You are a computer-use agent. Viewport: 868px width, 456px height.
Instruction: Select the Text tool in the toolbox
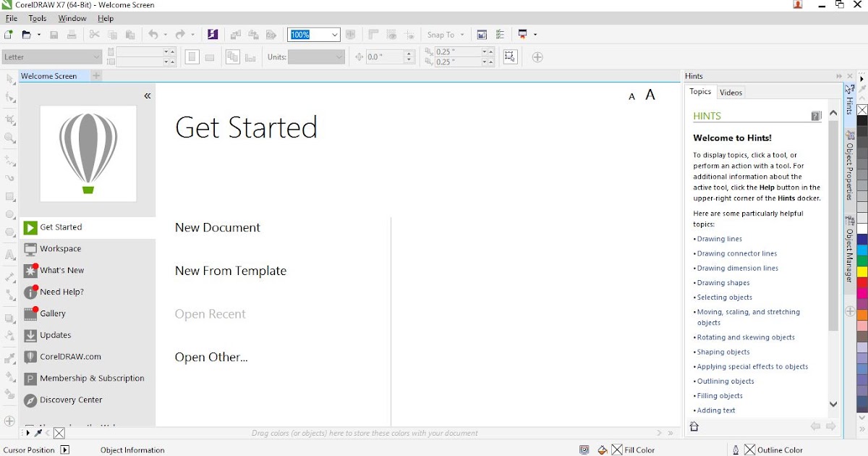point(9,255)
